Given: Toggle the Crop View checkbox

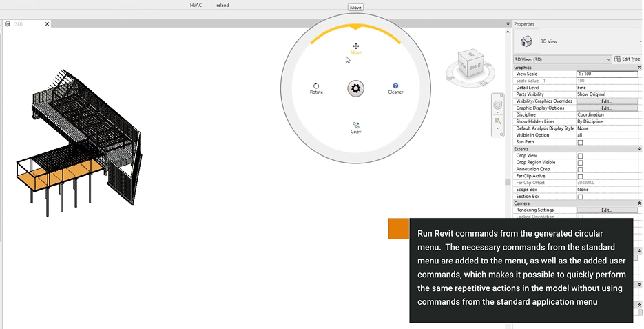Looking at the screenshot, I should point(580,156).
